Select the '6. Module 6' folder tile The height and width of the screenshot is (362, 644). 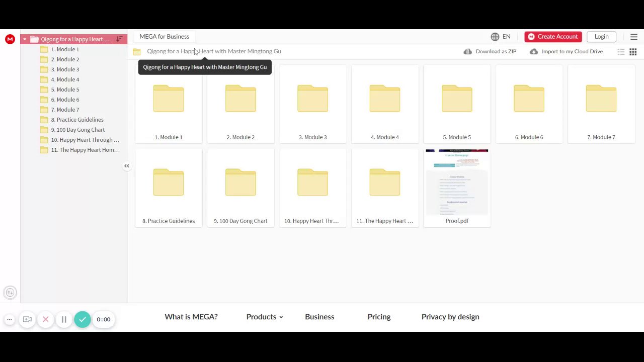click(529, 104)
